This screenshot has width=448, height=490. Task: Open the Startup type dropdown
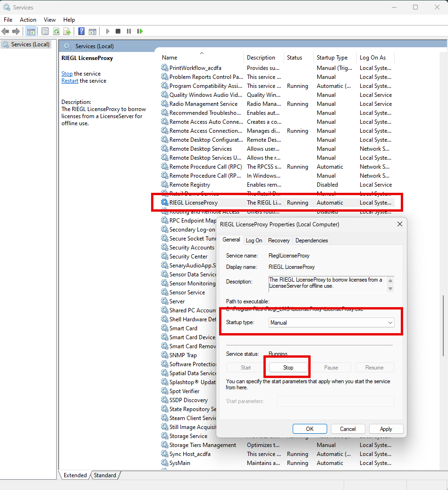click(331, 323)
